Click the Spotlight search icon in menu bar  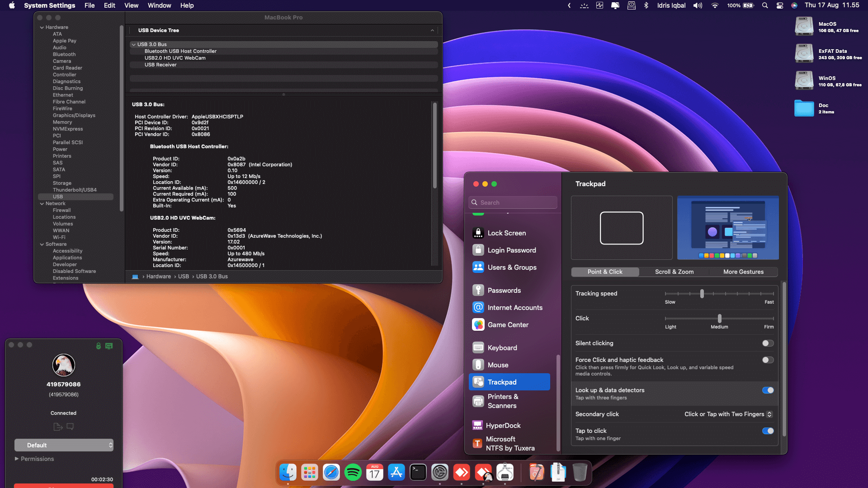point(765,5)
